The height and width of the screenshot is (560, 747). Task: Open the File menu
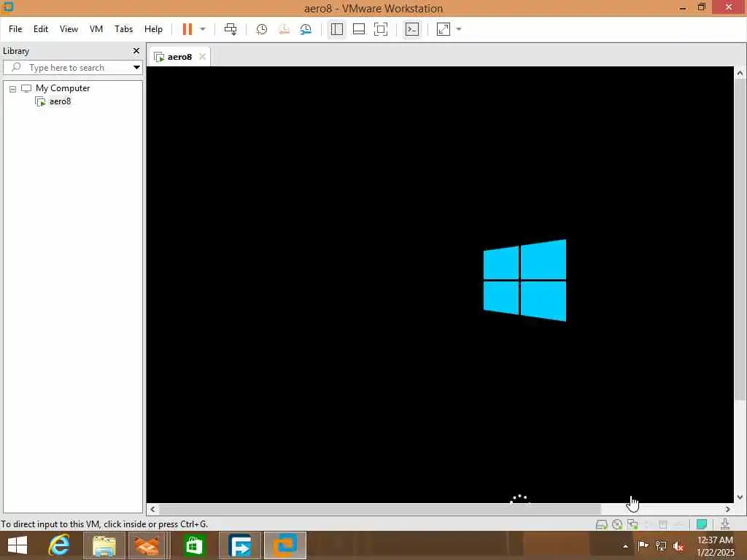15,29
